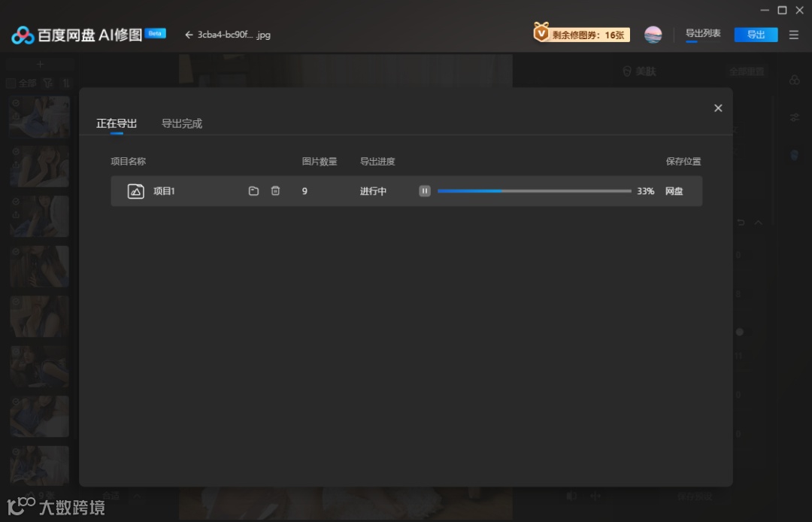This screenshot has width=812, height=522.
Task: Open the hamburger menu in title bar
Action: tap(793, 35)
